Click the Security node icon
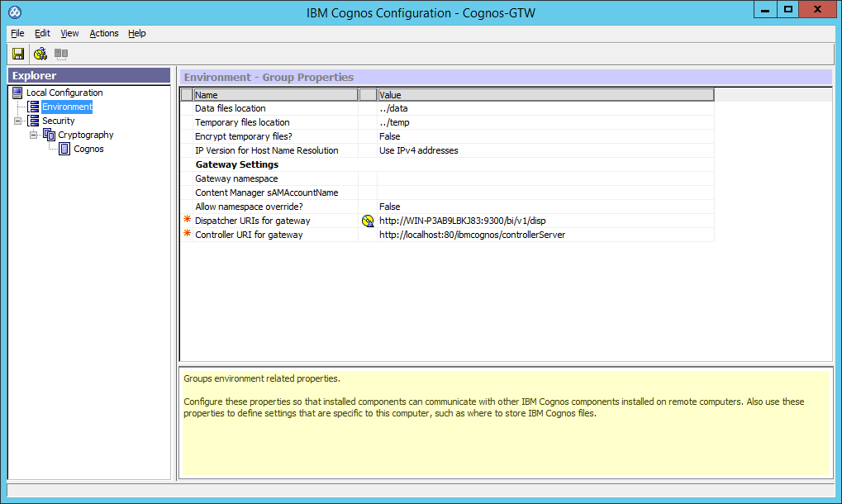This screenshot has width=842, height=504. click(33, 121)
